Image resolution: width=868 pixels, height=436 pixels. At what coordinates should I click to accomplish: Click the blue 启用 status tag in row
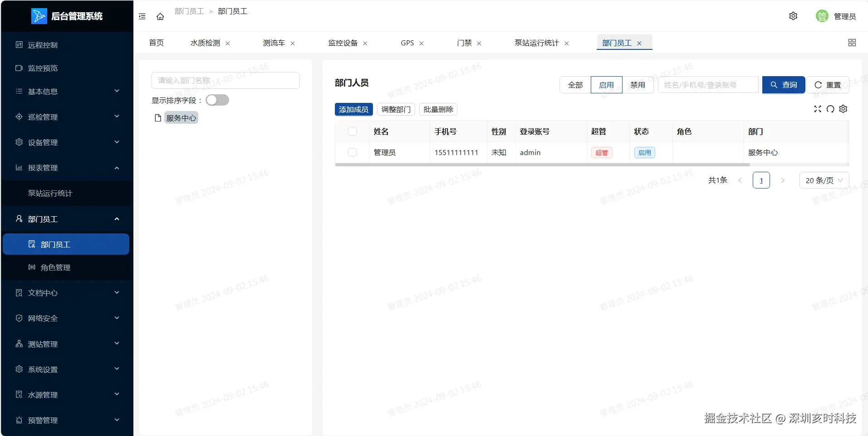pos(644,153)
